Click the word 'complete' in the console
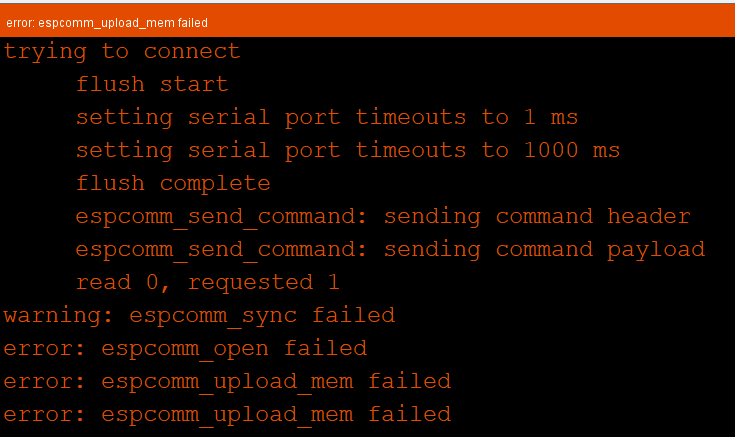This screenshot has height=438, width=735. (215, 184)
